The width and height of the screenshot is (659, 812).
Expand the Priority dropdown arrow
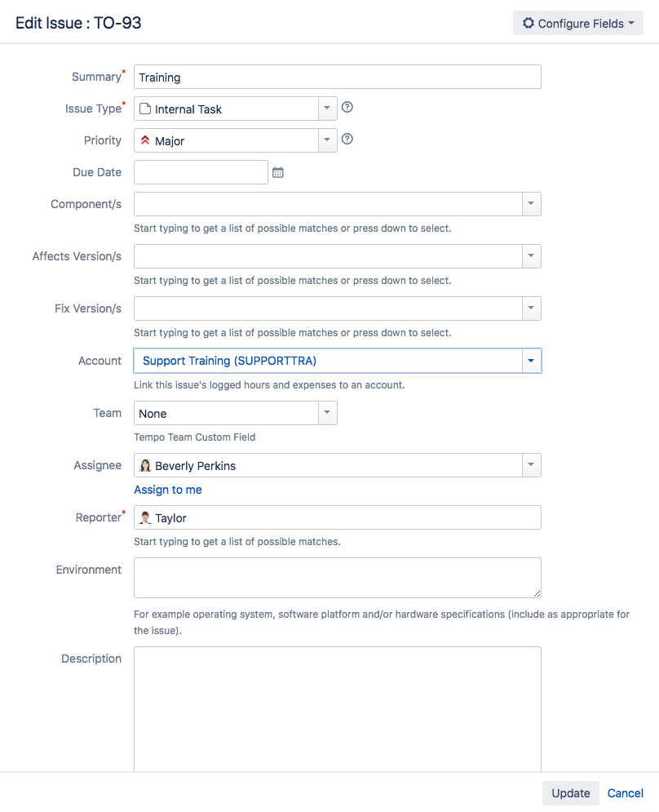click(327, 140)
